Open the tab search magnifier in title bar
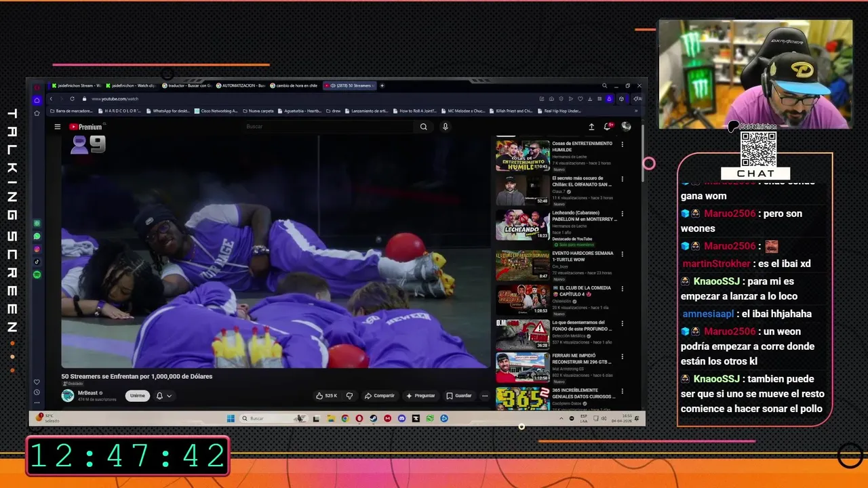Screen dimensions: 868x488 [x=604, y=85]
